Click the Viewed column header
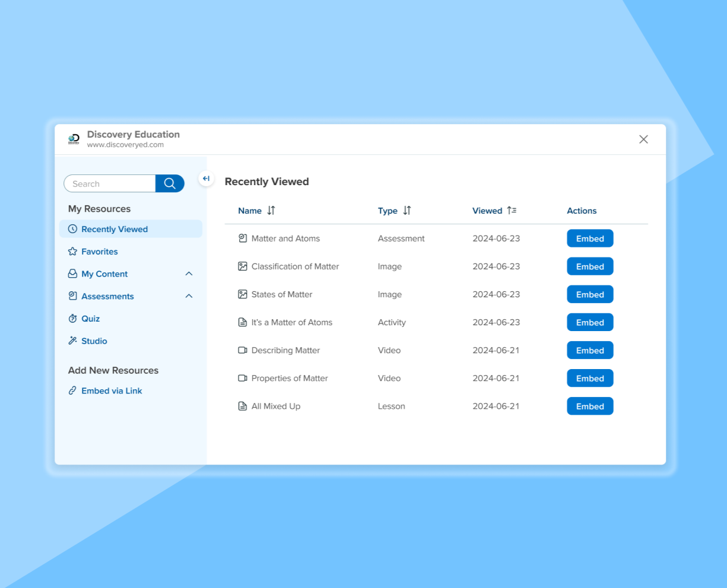The height and width of the screenshot is (588, 727). tap(487, 211)
